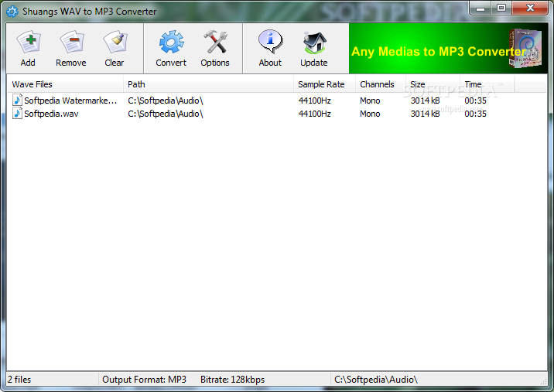Click Bitrate: 128kbps in status bar

coord(232,380)
